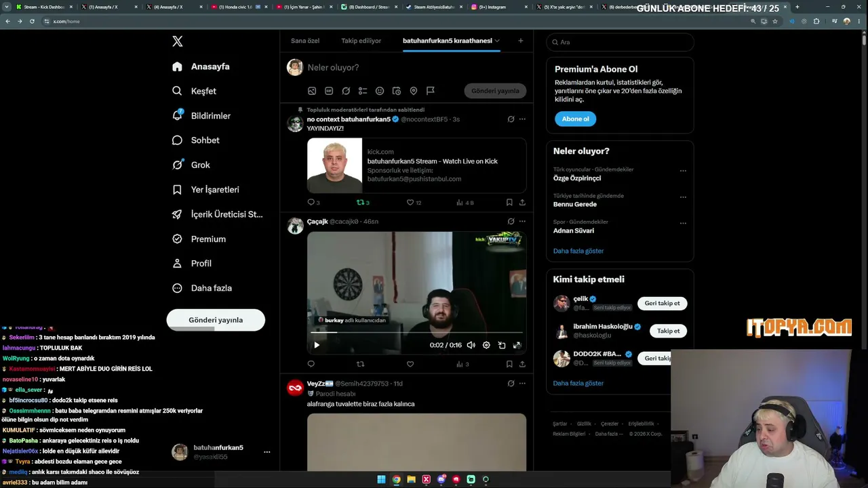Open Bildirimler notifications
Screen dimensions: 868x488
tap(201, 116)
